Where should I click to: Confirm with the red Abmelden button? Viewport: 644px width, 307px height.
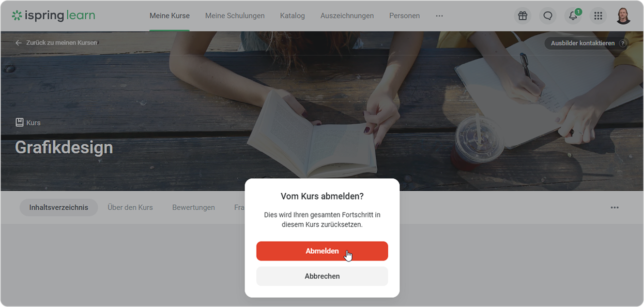tap(322, 251)
